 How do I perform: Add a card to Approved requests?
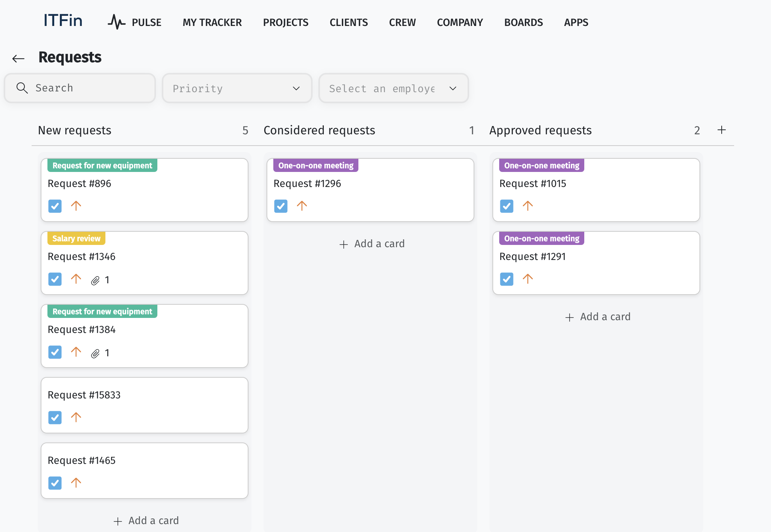[x=598, y=317]
